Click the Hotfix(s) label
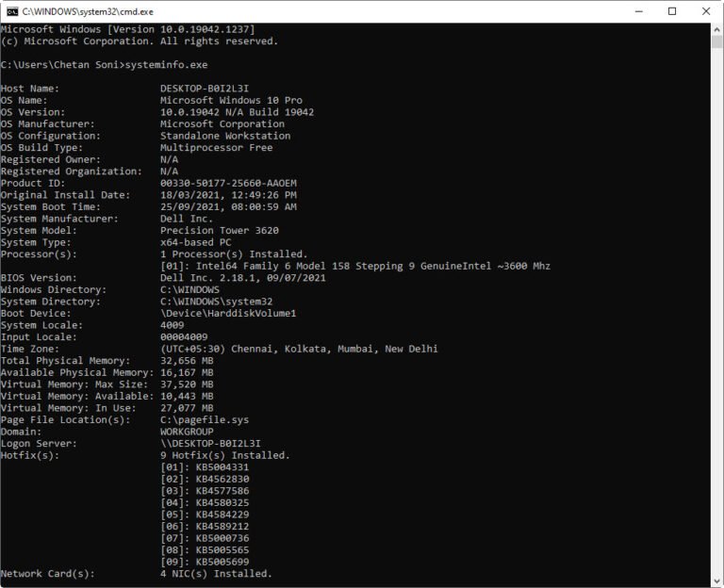The height and width of the screenshot is (588, 724). pos(30,455)
